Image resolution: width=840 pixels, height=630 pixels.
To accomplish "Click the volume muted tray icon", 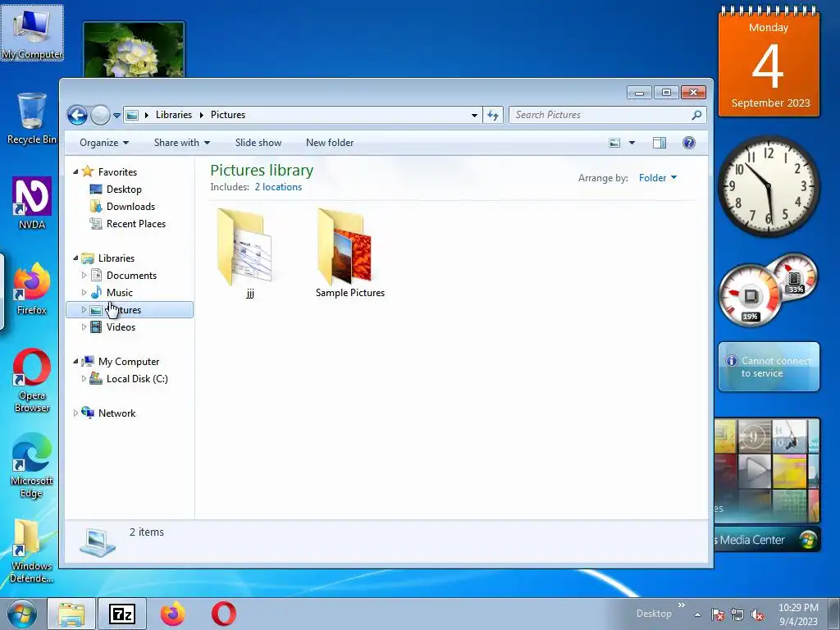I will 757,615.
